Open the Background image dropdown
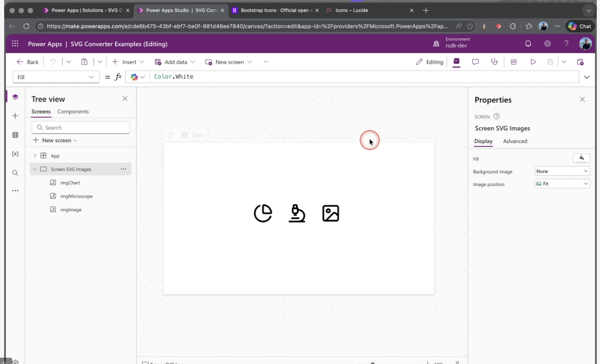 562,171
